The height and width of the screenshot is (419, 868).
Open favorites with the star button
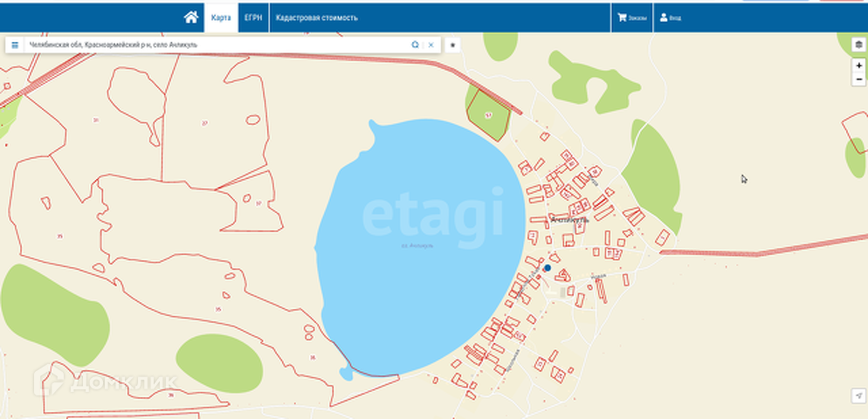coord(452,45)
